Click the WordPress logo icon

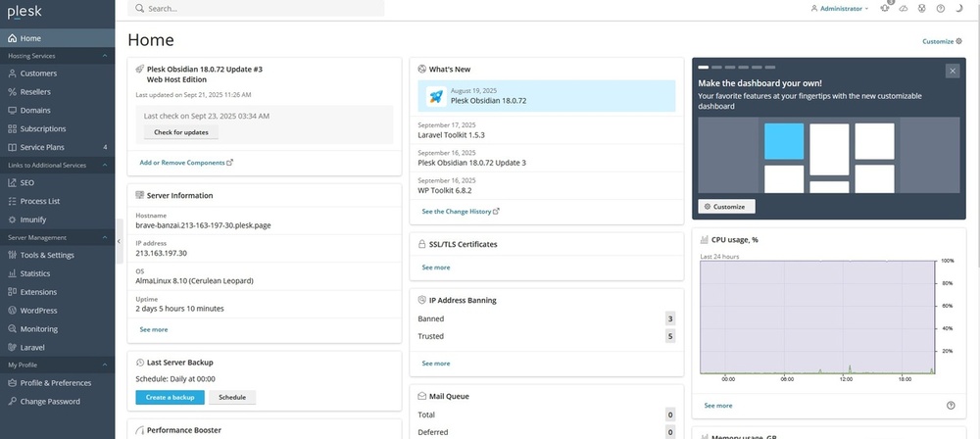[12, 311]
